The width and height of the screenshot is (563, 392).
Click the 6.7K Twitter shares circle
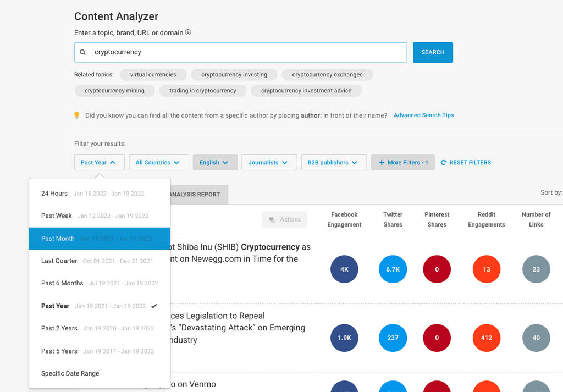393,269
